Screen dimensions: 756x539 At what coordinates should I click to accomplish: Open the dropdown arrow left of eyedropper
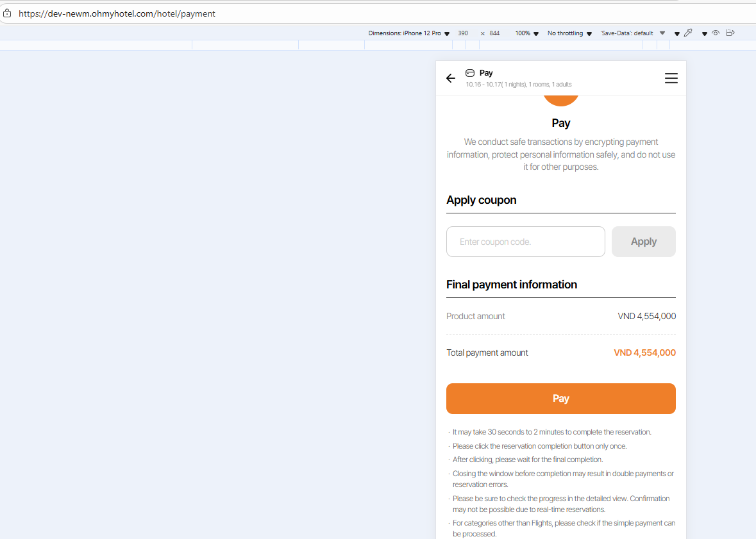pyautogui.click(x=677, y=34)
